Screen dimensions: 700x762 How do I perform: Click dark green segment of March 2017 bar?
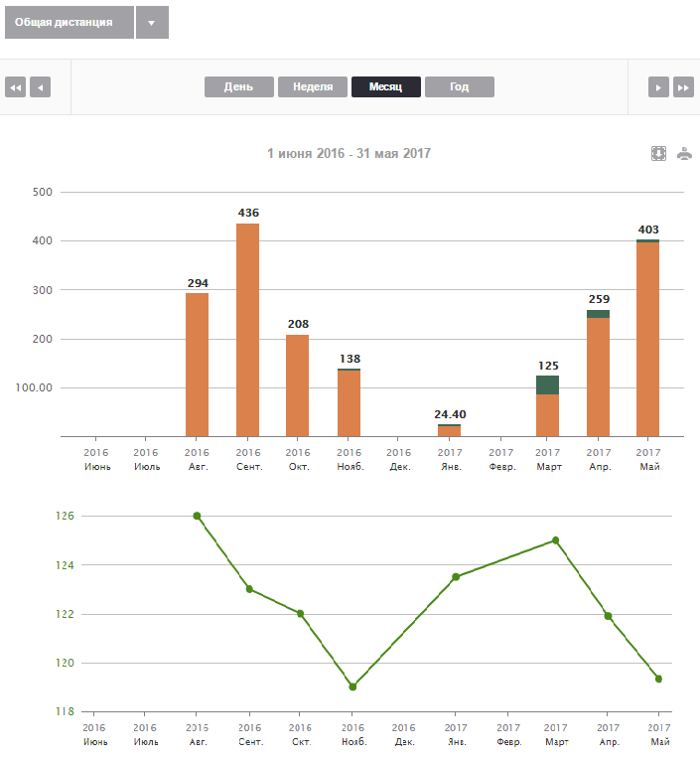(x=547, y=384)
